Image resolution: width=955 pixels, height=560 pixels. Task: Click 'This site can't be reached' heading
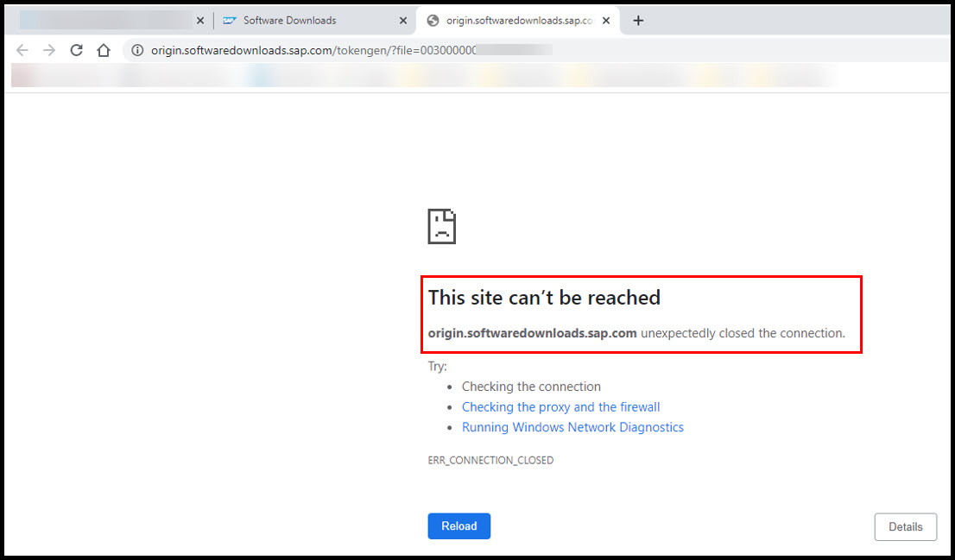pos(544,298)
